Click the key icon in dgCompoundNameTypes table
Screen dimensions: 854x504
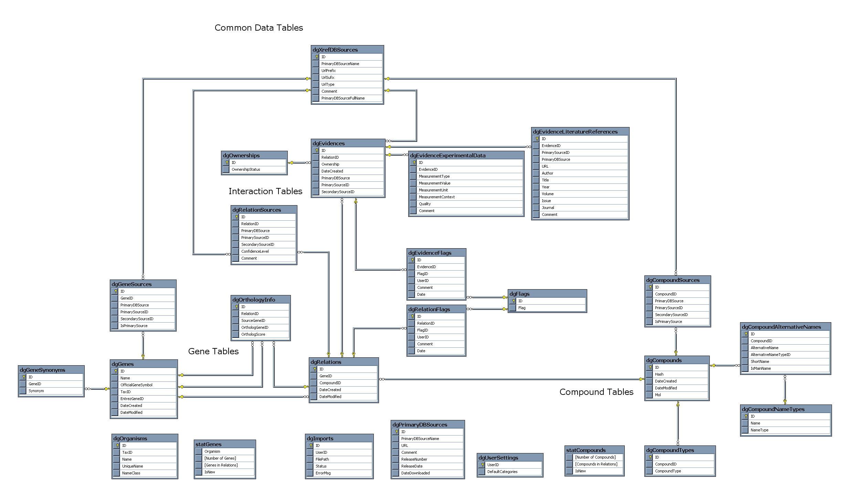[746, 416]
